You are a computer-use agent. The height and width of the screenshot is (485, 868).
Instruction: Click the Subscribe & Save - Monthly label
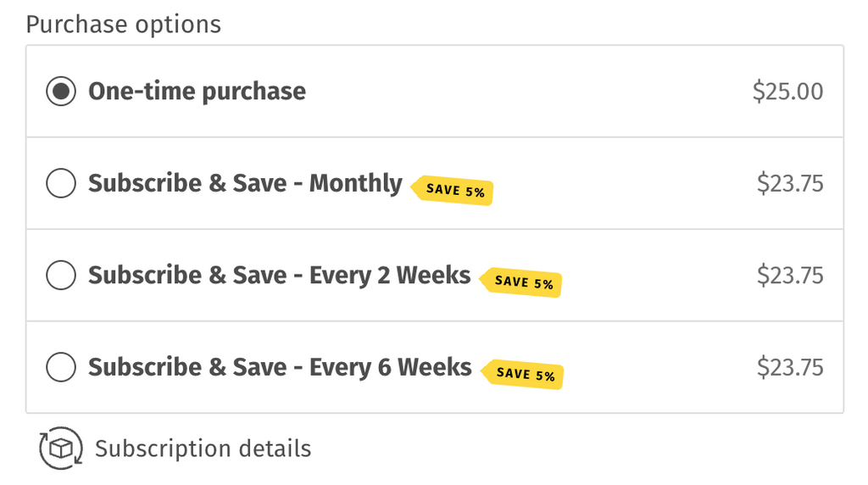(x=245, y=183)
